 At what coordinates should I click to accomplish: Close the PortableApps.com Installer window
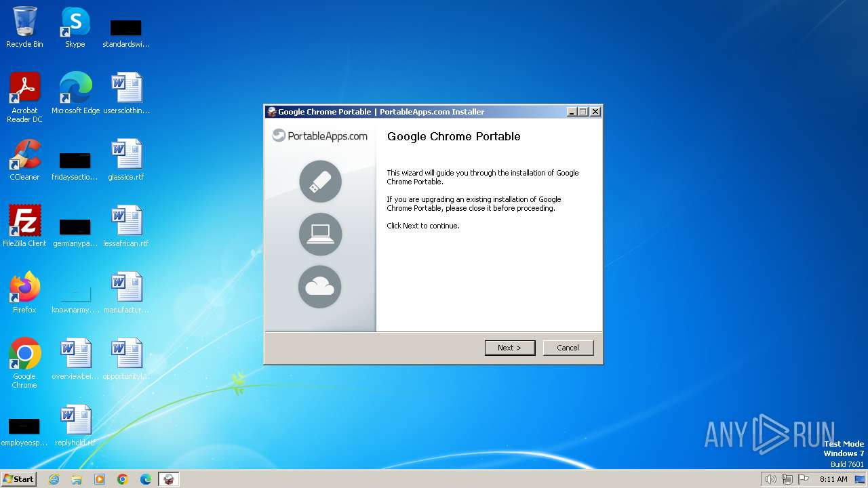595,112
